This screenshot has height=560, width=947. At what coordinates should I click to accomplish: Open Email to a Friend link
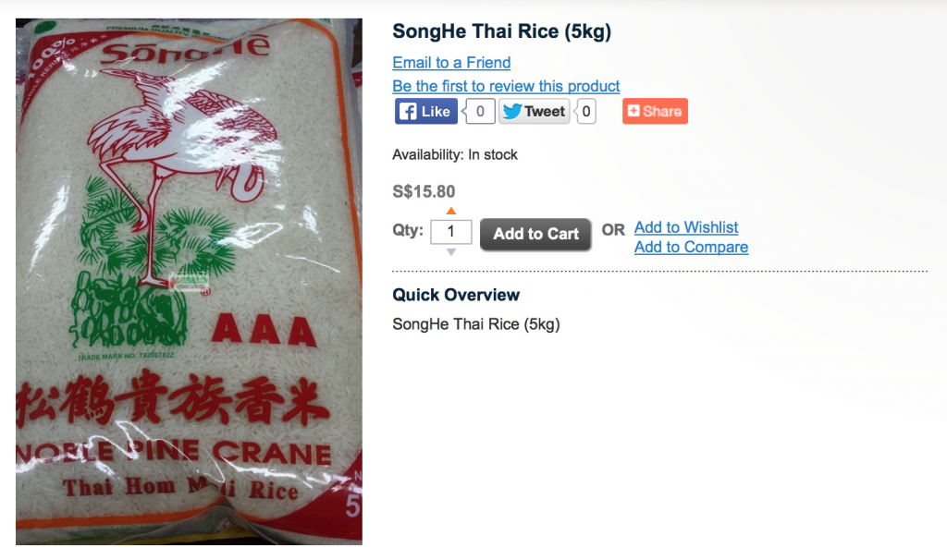pyautogui.click(x=451, y=63)
